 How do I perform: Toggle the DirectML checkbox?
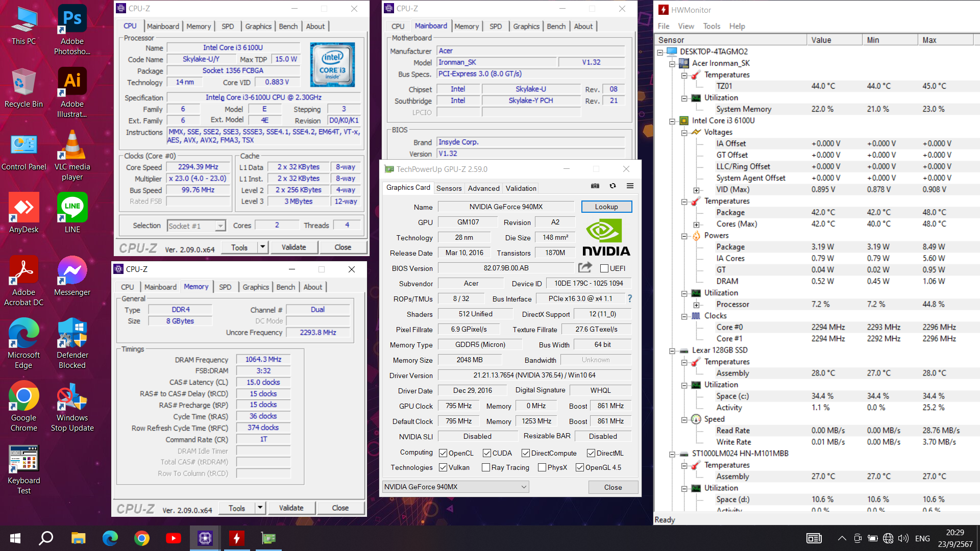pos(591,453)
